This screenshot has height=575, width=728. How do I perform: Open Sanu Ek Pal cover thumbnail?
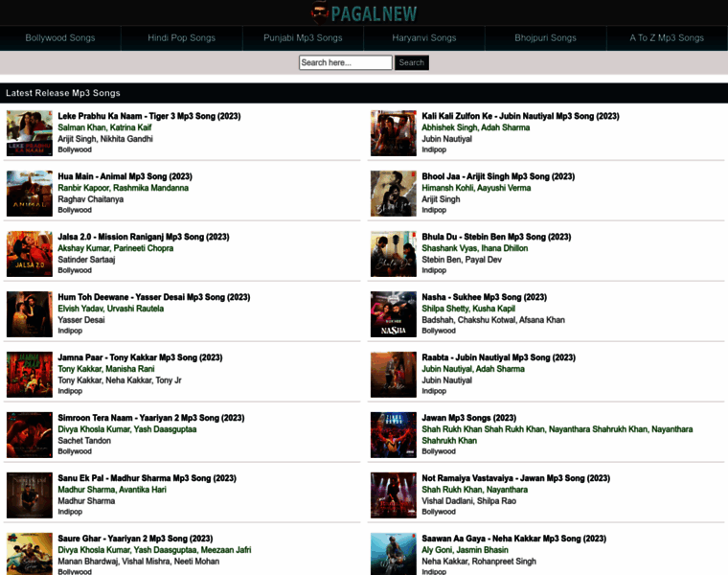[30, 495]
